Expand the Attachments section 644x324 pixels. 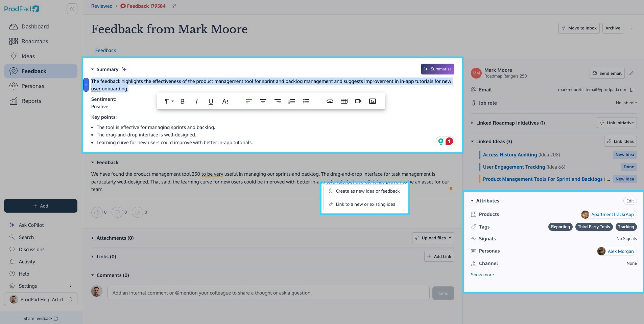point(93,238)
